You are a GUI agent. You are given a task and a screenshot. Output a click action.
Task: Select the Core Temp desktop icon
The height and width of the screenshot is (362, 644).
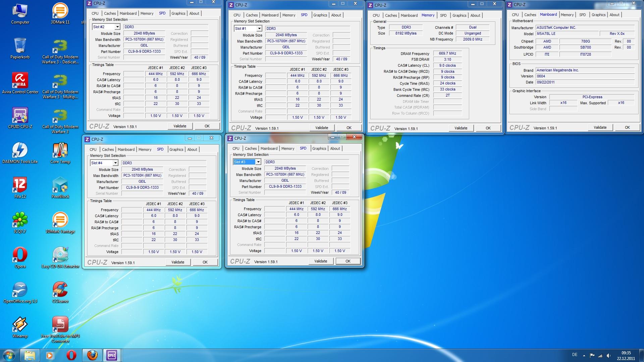tap(60, 153)
